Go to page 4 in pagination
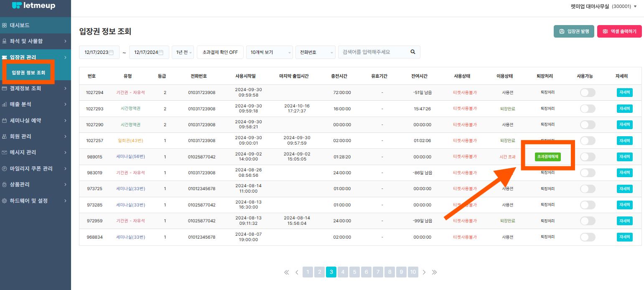This screenshot has height=290, width=644. pyautogui.click(x=343, y=272)
